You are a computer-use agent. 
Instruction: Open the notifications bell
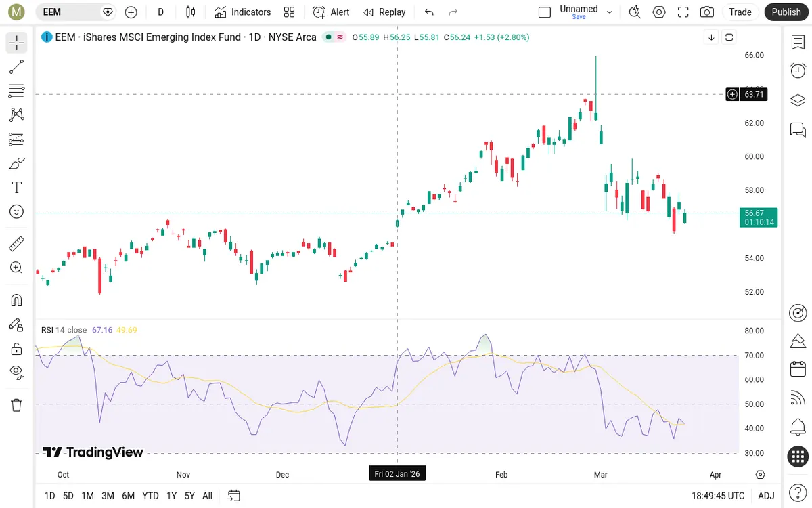(x=798, y=427)
